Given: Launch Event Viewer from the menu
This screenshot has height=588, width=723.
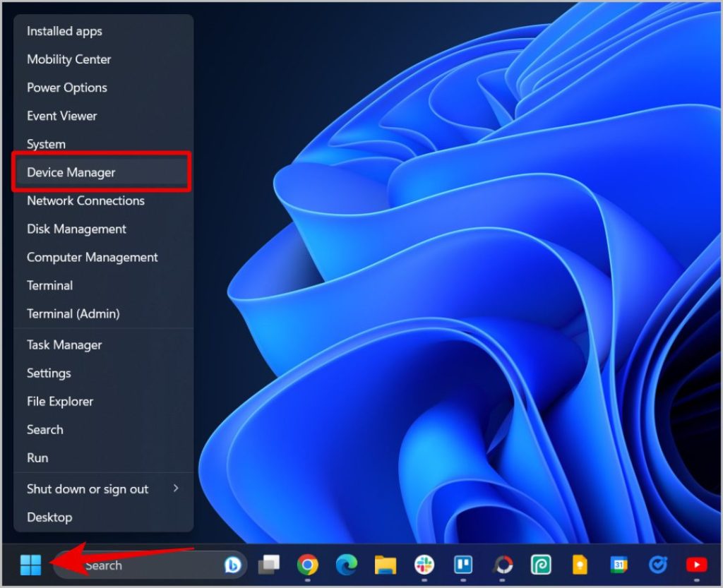Looking at the screenshot, I should pyautogui.click(x=104, y=116).
